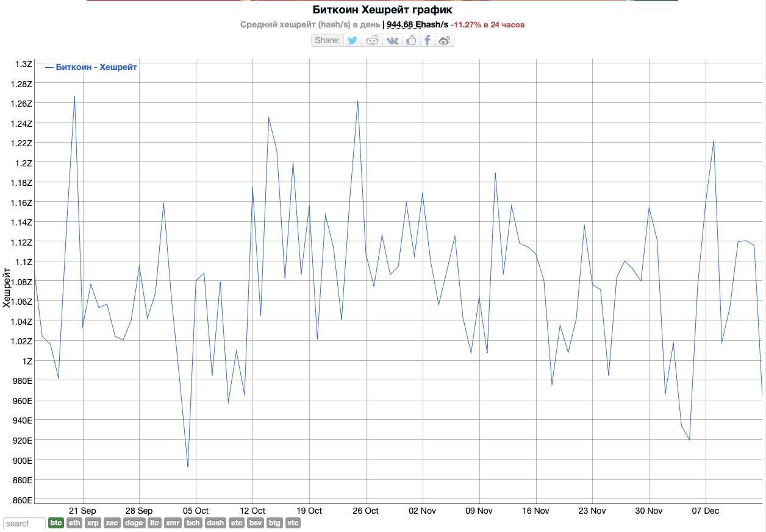The height and width of the screenshot is (532, 766).
Task: Enable the xrp coin tag
Action: [x=93, y=523]
